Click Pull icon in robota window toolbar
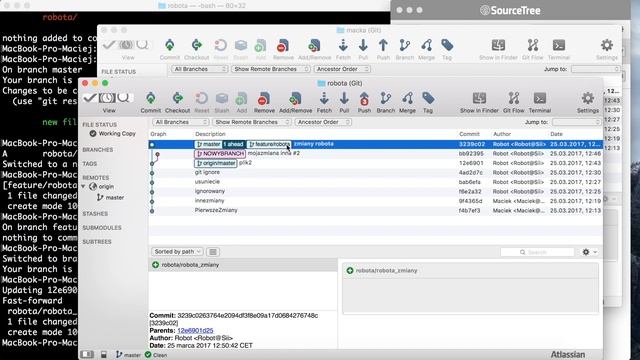Screen dimensions: 640x360 click(x=344, y=98)
